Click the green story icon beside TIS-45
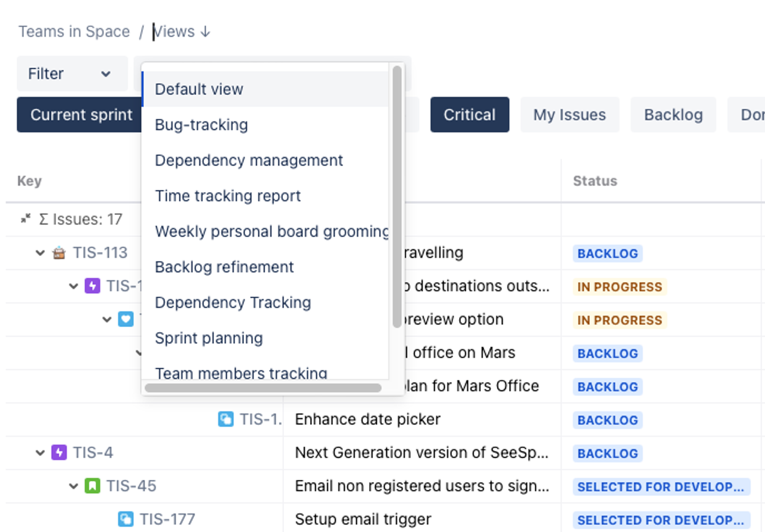 (x=92, y=486)
